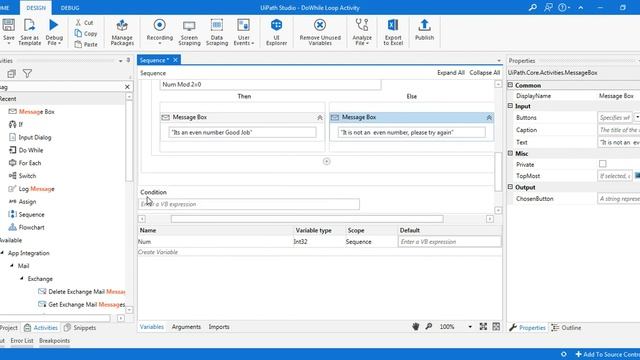Click the Else message text field
The height and width of the screenshot is (360, 640).
click(x=411, y=132)
